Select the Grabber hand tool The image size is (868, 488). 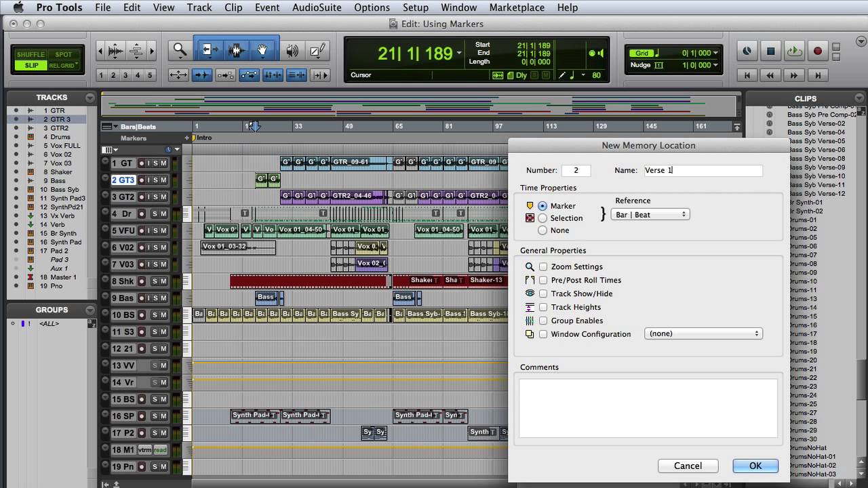coord(262,51)
